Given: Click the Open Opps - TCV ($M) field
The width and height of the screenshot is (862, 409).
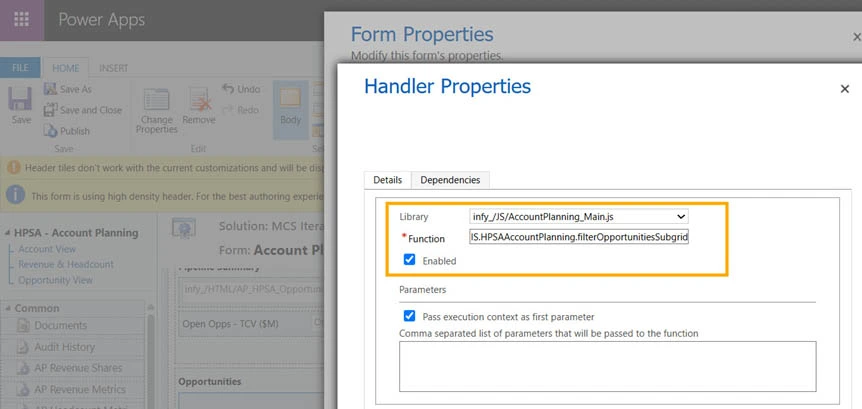Looking at the screenshot, I should click(x=252, y=324).
